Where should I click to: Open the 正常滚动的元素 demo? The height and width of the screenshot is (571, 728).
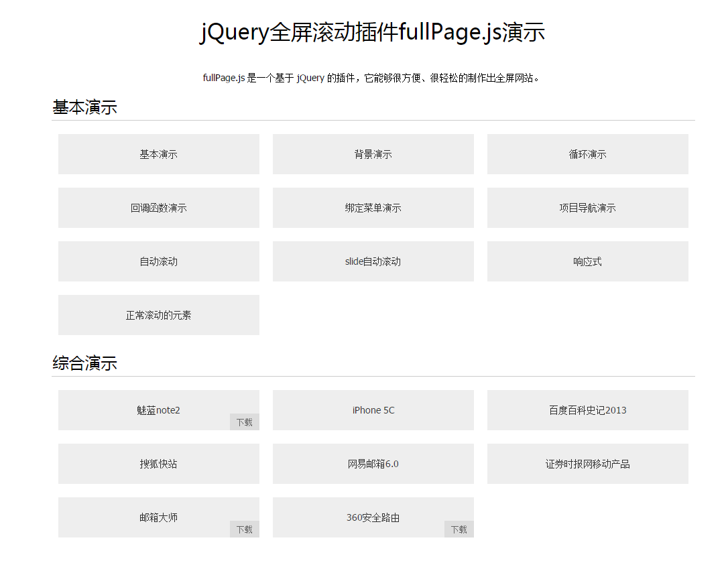(158, 315)
